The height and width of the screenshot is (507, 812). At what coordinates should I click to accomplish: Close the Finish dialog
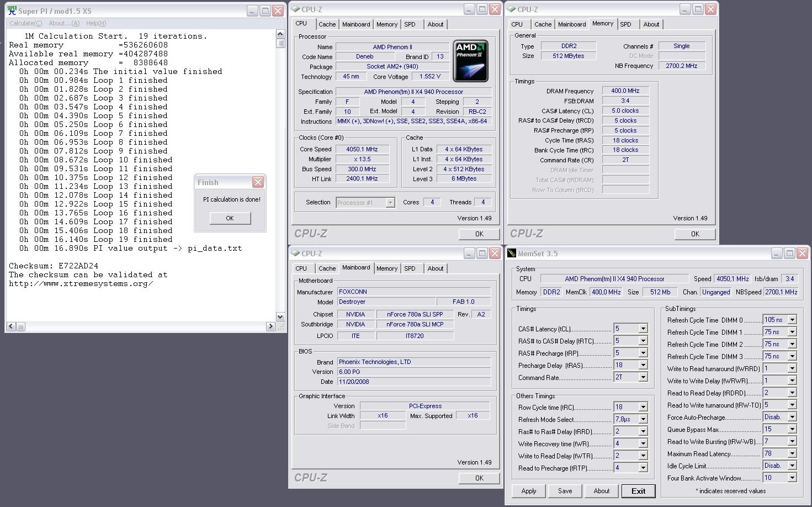[258, 182]
